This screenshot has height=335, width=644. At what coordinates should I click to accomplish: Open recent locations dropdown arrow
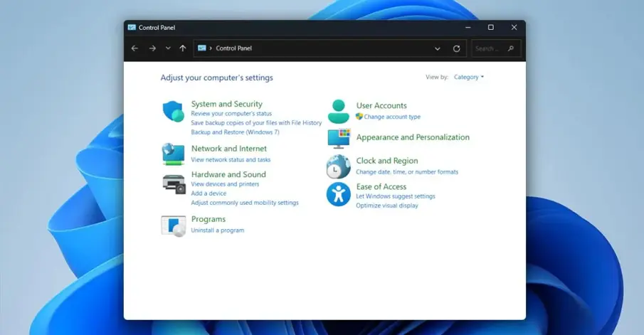[x=168, y=48]
